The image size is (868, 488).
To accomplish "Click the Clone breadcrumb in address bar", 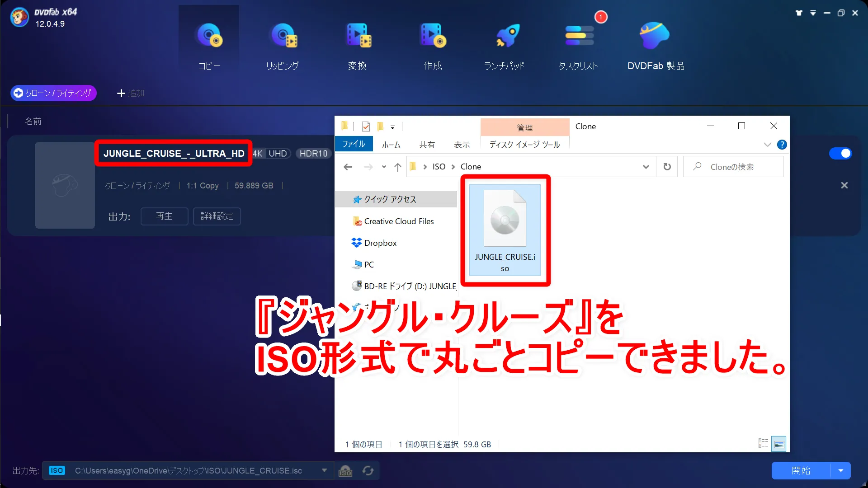I will [x=471, y=167].
